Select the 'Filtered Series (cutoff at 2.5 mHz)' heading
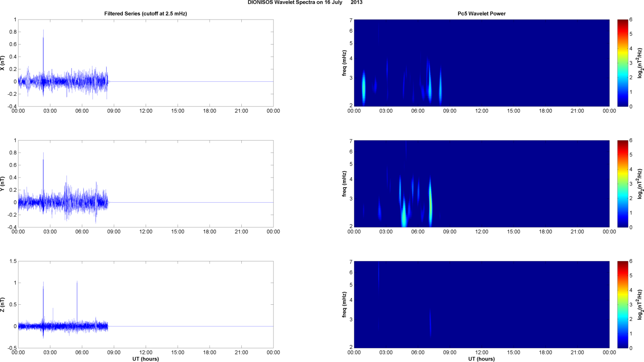The height and width of the screenshot is (362, 644). pyautogui.click(x=146, y=14)
